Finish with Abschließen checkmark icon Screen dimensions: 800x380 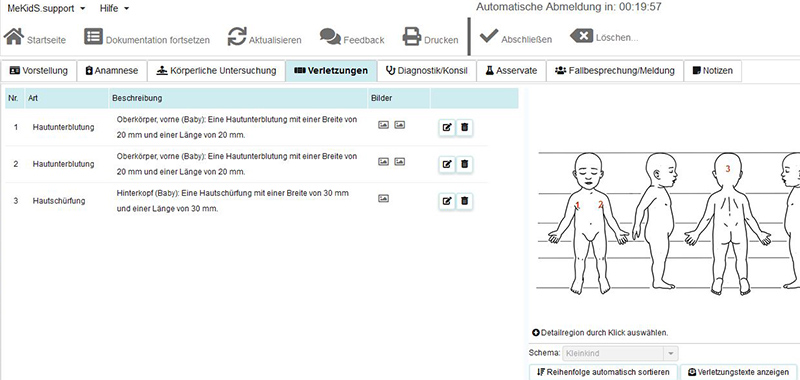[x=489, y=36]
